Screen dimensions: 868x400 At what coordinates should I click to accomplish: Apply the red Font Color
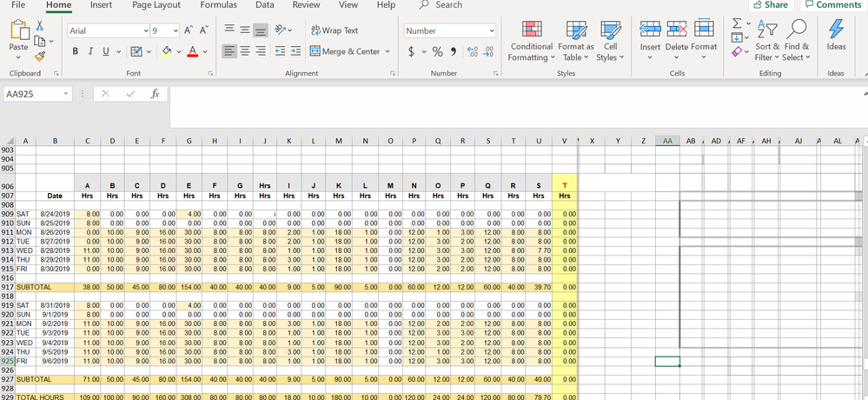point(193,51)
